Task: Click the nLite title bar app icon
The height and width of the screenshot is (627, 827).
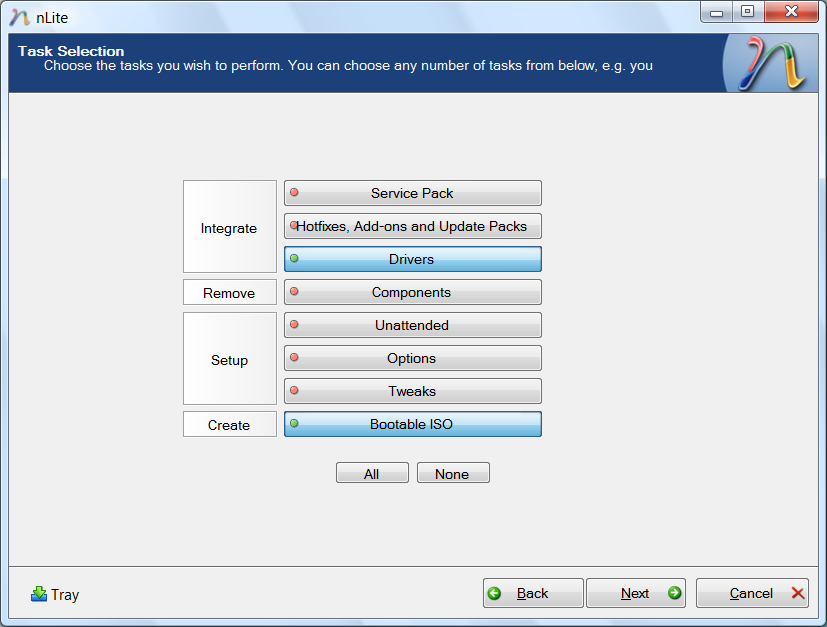Action: coord(18,15)
